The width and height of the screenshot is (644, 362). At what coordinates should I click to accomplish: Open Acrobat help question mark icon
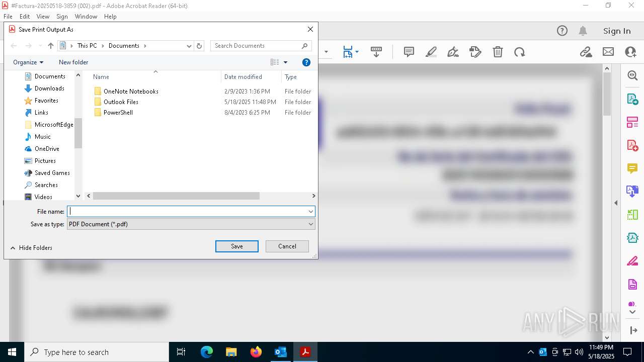point(562,31)
